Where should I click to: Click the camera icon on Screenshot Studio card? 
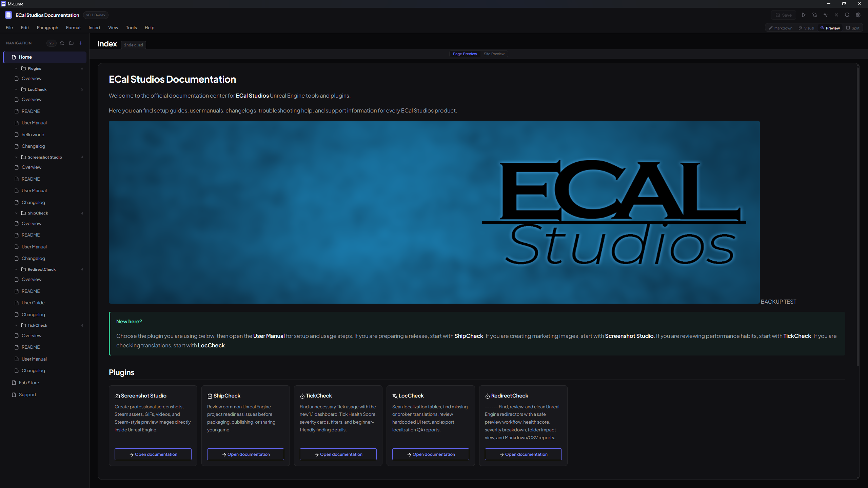[117, 396]
